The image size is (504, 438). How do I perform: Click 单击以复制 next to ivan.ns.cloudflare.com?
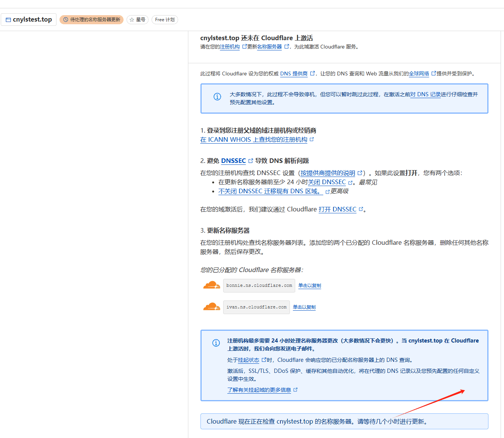coord(304,307)
